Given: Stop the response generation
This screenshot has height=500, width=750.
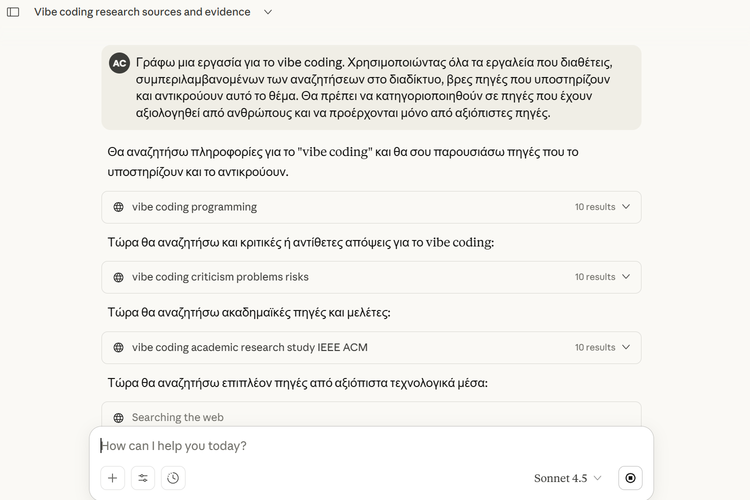Looking at the screenshot, I should click(630, 478).
